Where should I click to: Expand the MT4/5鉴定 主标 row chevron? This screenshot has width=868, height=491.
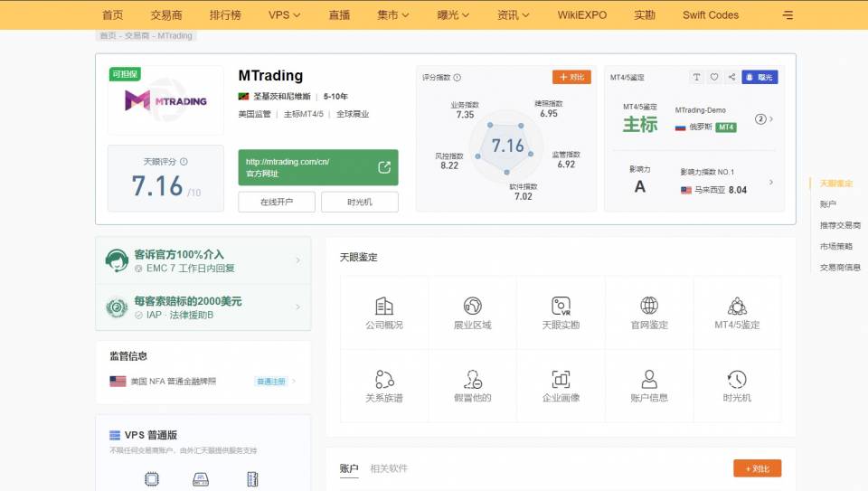coord(771,119)
